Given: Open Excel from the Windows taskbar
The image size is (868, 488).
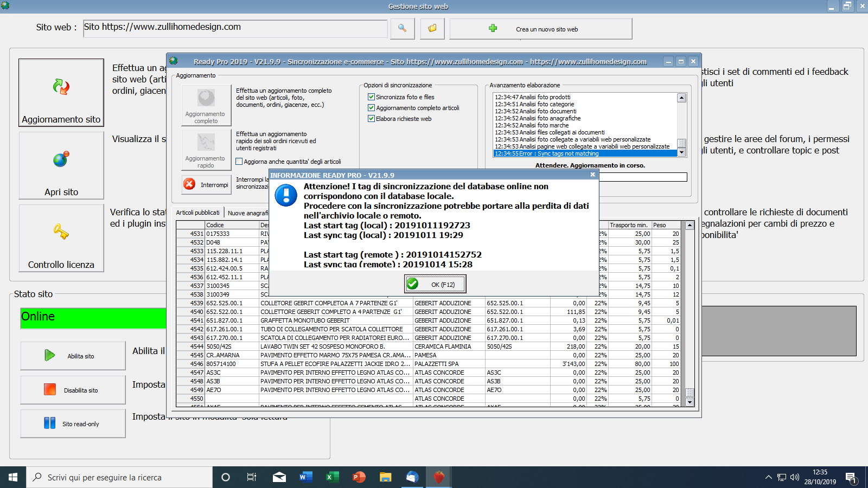Looking at the screenshot, I should tap(332, 477).
